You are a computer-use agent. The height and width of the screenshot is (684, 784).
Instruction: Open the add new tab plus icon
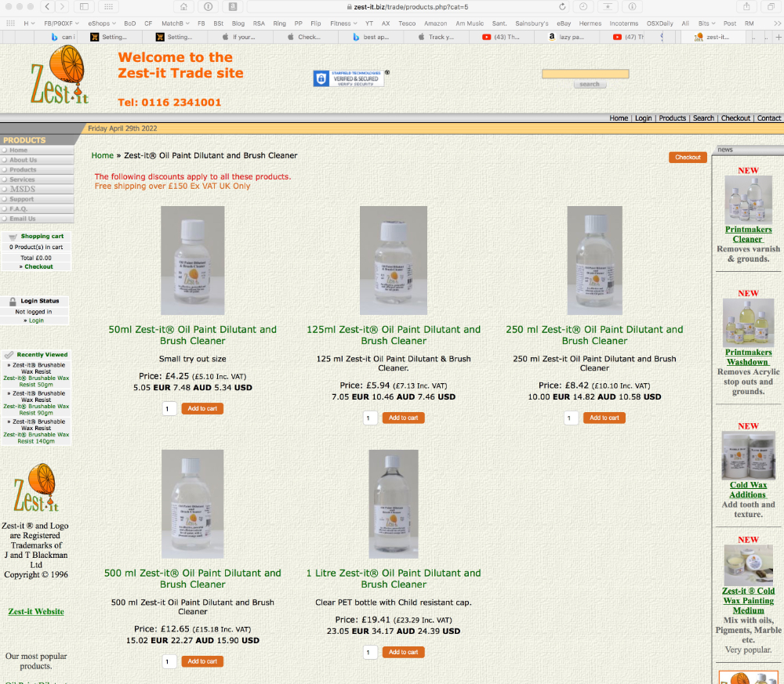(778, 37)
